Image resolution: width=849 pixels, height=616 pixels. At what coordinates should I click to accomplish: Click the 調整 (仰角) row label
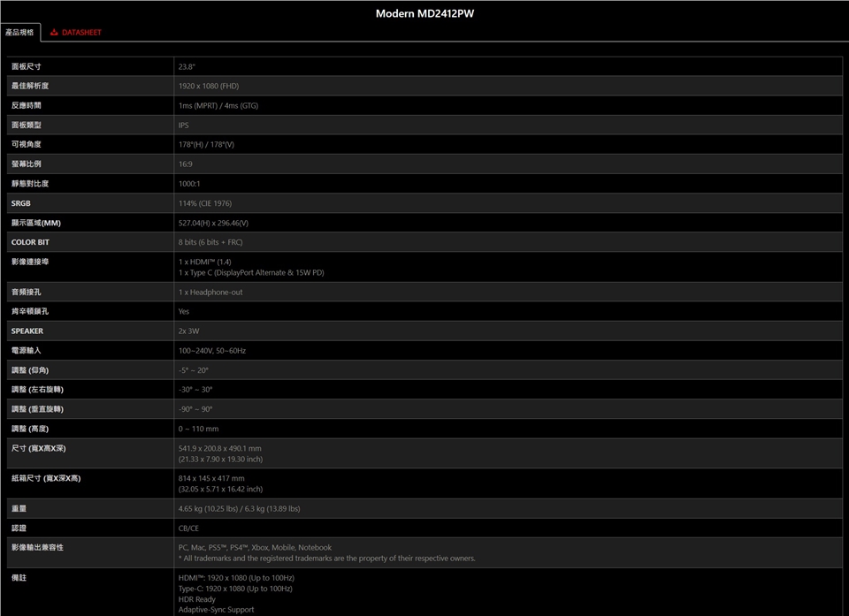click(x=30, y=369)
